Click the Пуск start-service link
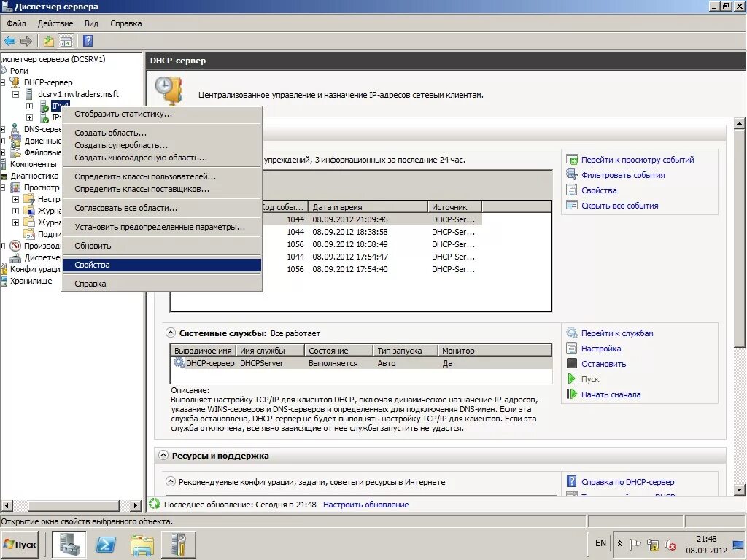747x560 pixels. [x=589, y=379]
